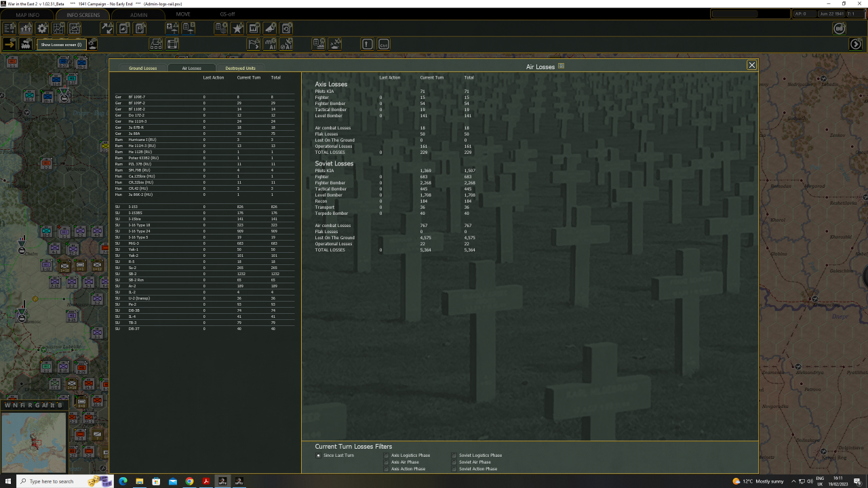Close the Air Losses window
The image size is (868, 488).
pos(751,65)
